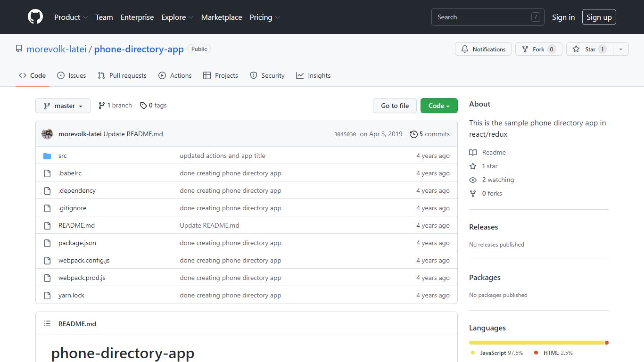The width and height of the screenshot is (644, 362).
Task: Click the README.md header in readme box
Action: click(77, 324)
